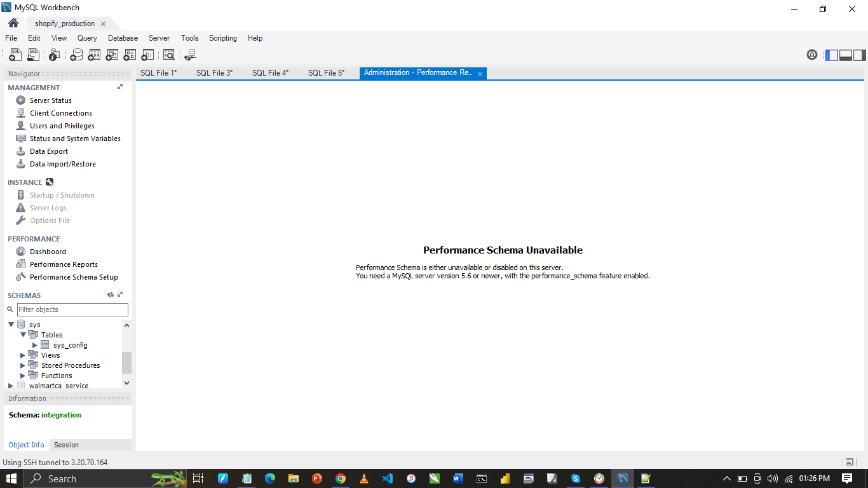Reconnect to DBMS using toolbar icon
The height and width of the screenshot is (488, 868).
(x=190, y=55)
